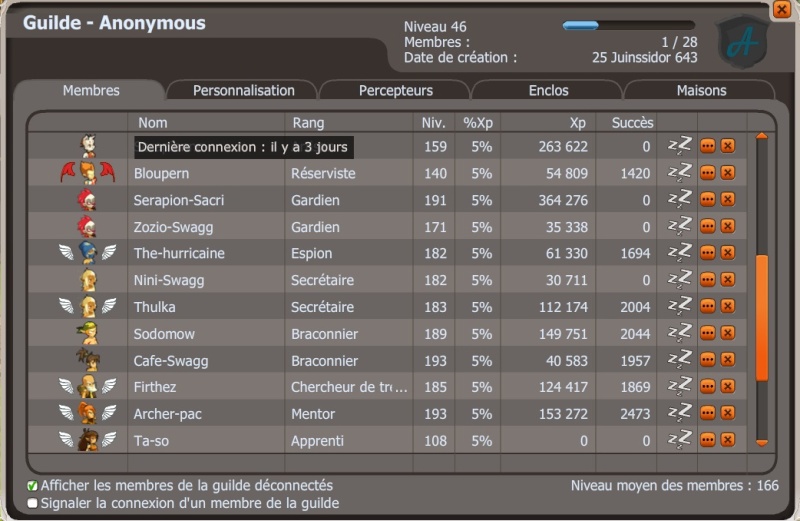
Task: Open the Maisons tab
Action: pos(701,90)
